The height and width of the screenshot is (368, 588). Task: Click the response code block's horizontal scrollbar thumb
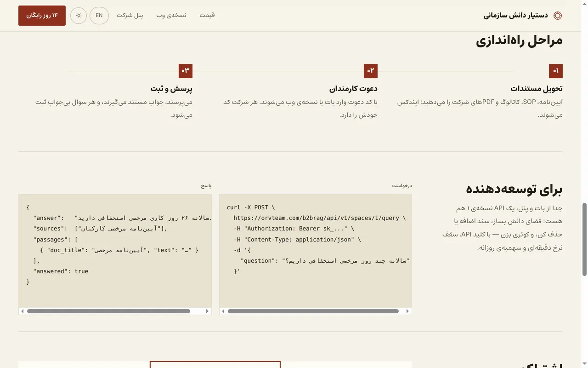point(108,311)
